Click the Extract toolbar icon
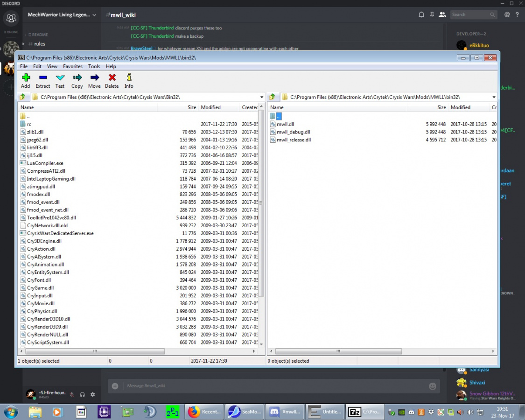The image size is (525, 420). (42, 78)
